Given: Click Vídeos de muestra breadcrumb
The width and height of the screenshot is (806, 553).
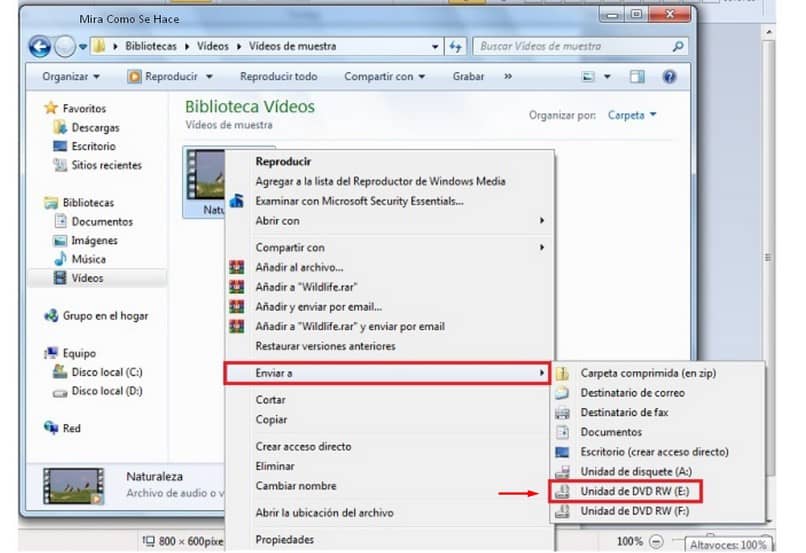Looking at the screenshot, I should pyautogui.click(x=292, y=46).
